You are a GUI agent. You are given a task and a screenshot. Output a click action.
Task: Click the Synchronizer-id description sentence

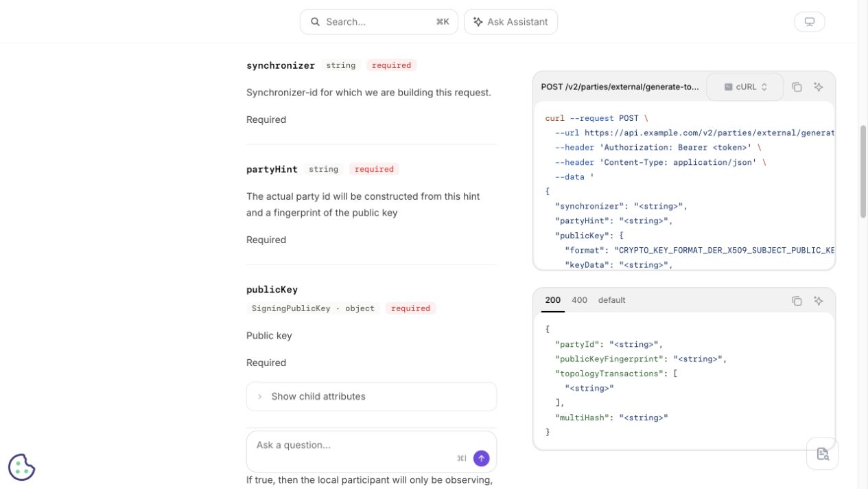click(x=368, y=92)
